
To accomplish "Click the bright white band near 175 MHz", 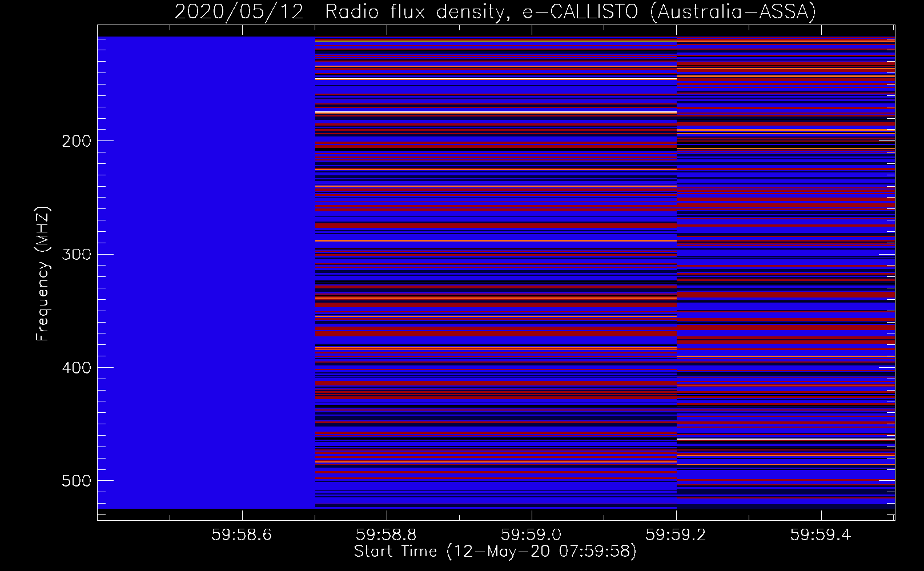I will click(496, 112).
